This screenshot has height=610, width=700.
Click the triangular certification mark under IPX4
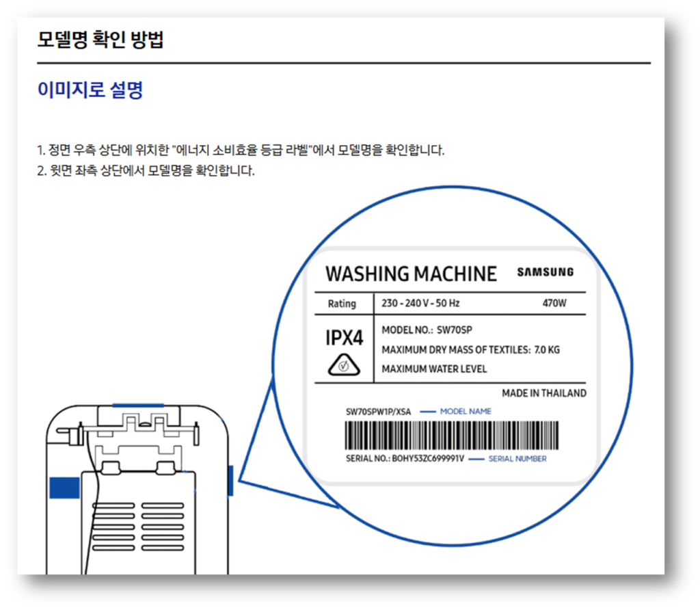pyautogui.click(x=344, y=364)
